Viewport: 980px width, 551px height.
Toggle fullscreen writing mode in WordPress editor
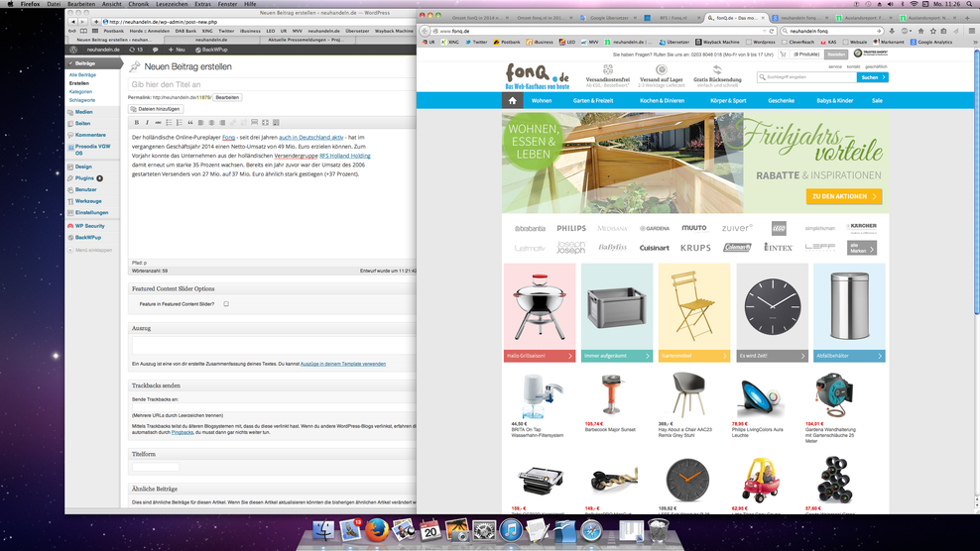tap(265, 123)
